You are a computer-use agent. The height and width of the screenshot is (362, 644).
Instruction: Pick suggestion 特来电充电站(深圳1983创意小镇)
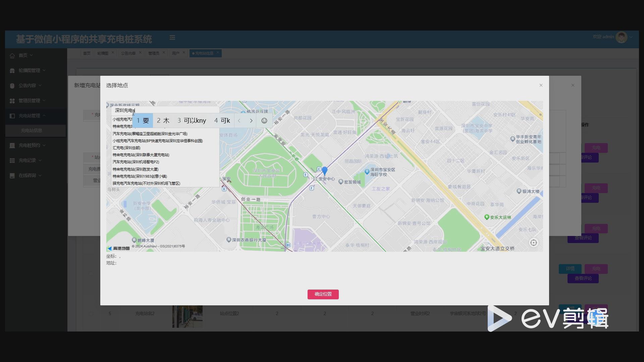pos(140,176)
